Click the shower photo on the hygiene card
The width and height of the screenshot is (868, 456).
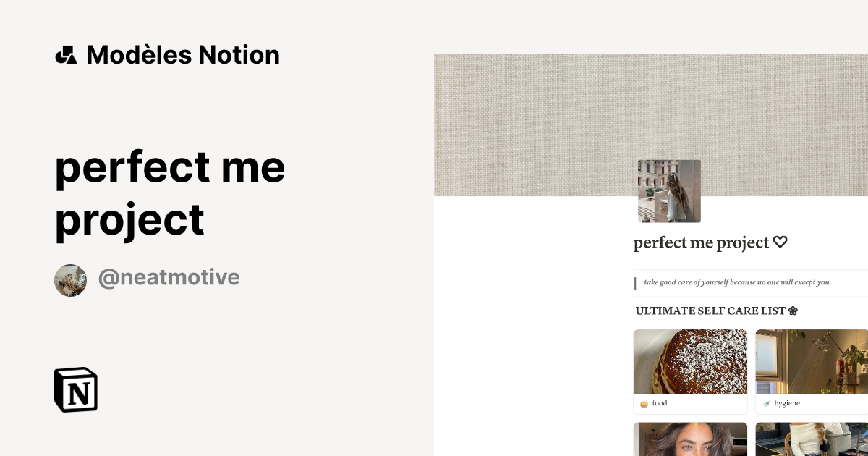click(813, 361)
